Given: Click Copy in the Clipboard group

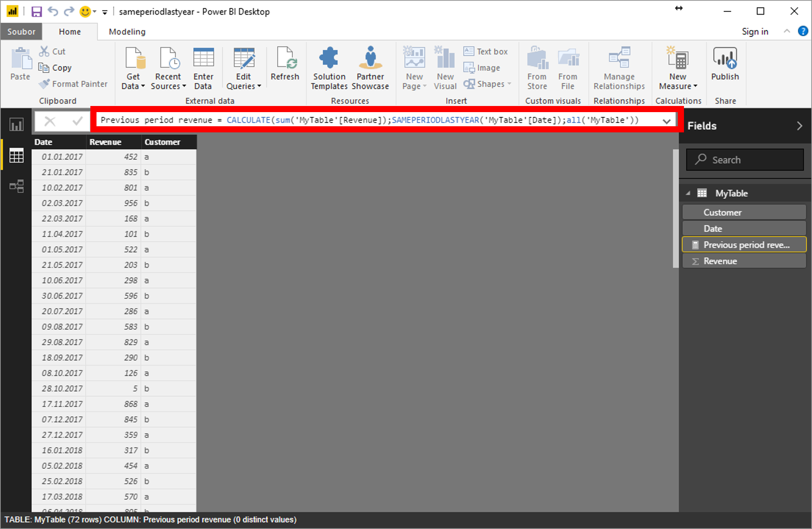Looking at the screenshot, I should 55,68.
